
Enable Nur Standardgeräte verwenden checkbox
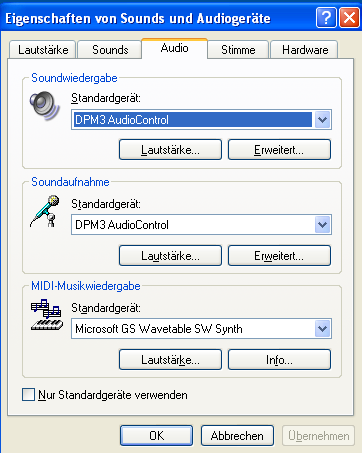coord(28,395)
